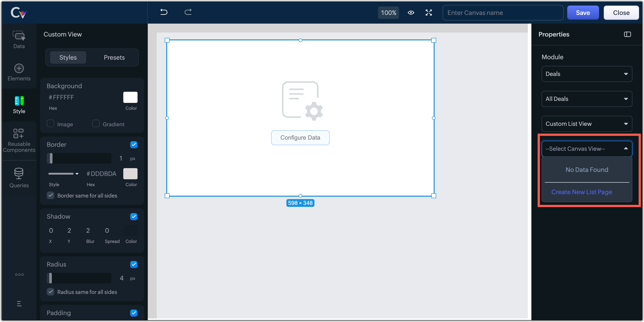Disable the Shadow checkbox
644x322 pixels.
click(134, 216)
